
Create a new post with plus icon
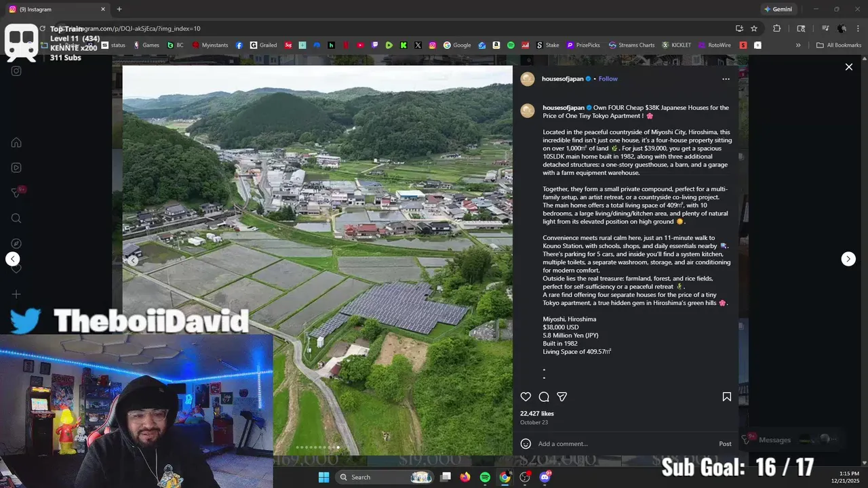16,294
